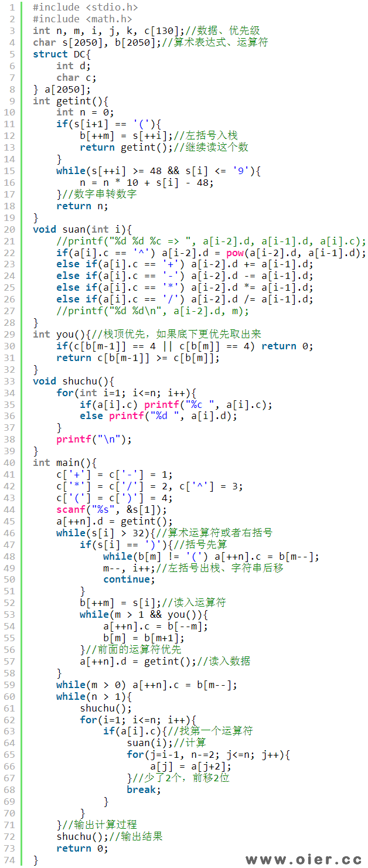Click the line with 'a[i-2].d /= a[i-1].d;'

[185, 299]
